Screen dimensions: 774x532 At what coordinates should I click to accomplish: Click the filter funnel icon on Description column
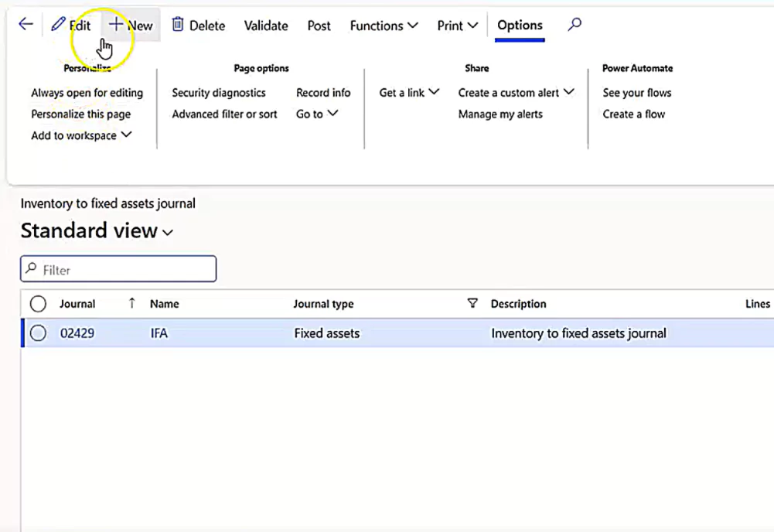tap(472, 303)
